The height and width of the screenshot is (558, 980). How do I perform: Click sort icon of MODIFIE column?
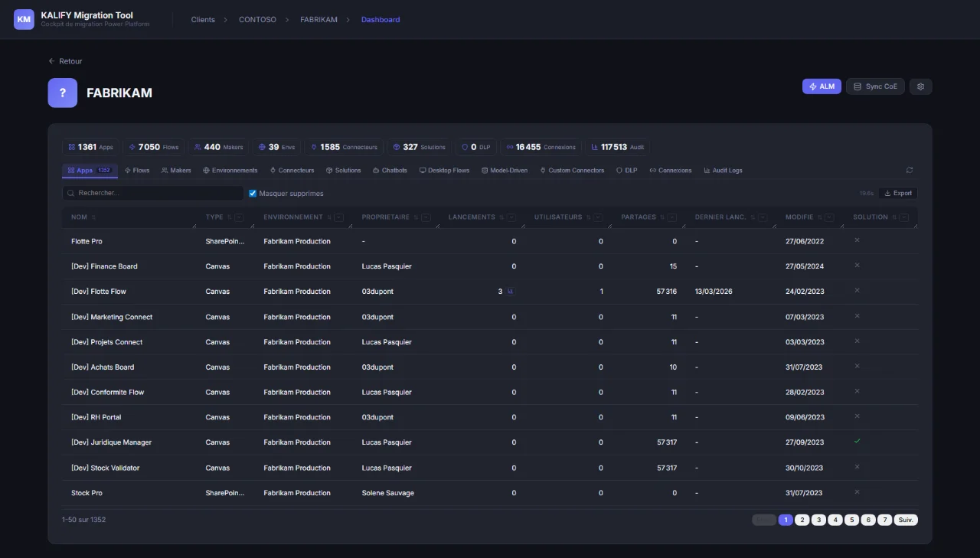(x=819, y=217)
